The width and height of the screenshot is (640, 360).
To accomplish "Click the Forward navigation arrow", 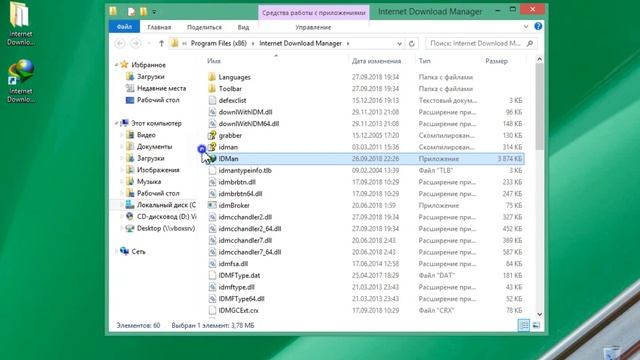I will click(136, 43).
